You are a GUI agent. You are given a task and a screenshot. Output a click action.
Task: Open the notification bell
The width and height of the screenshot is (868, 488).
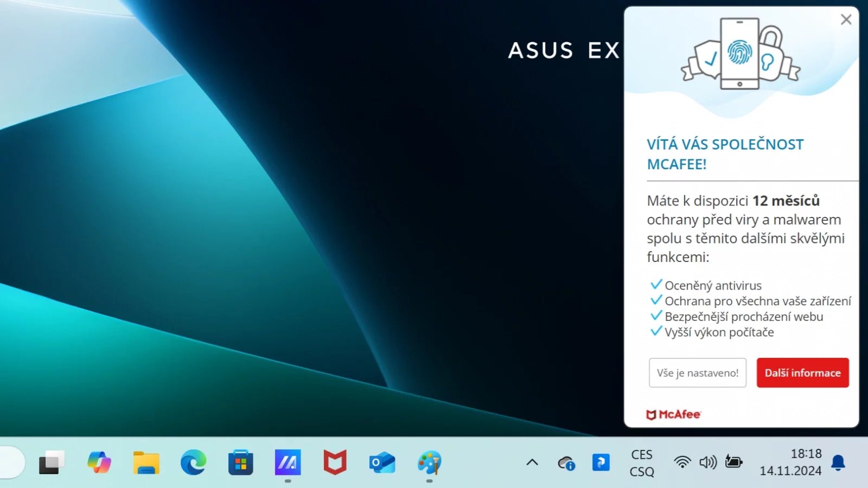point(838,463)
